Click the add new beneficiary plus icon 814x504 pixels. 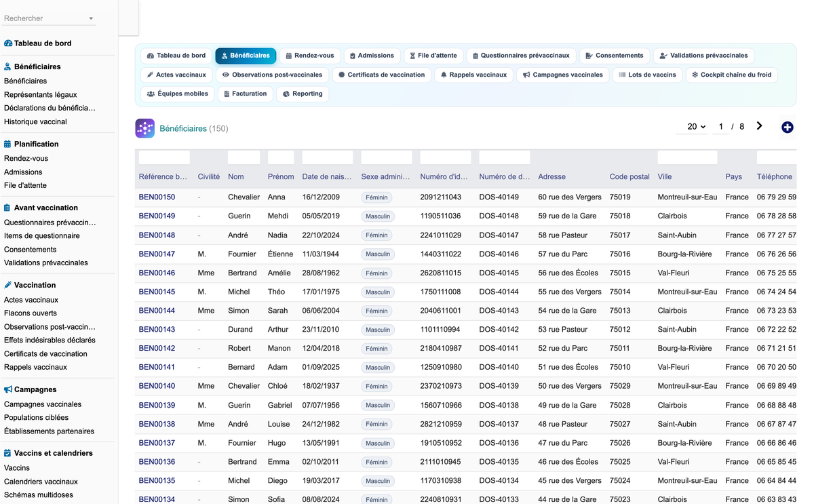(788, 127)
